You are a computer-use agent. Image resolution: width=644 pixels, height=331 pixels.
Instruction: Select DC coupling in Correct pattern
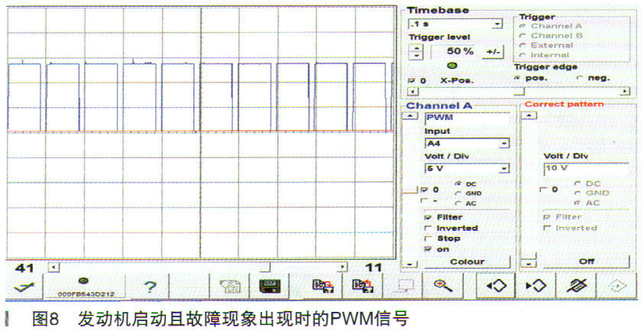(578, 183)
